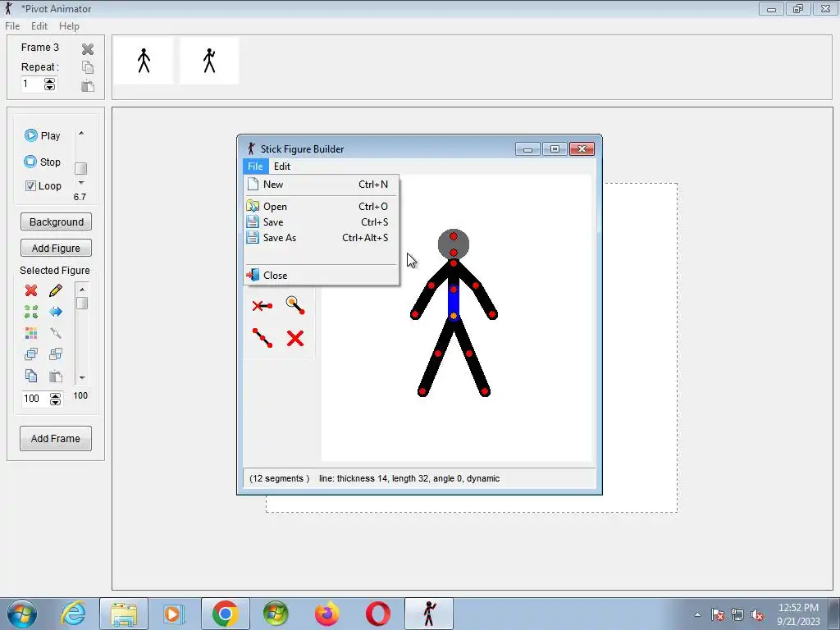Click the '(12 segments )' status text
840x630 pixels.
tap(279, 478)
